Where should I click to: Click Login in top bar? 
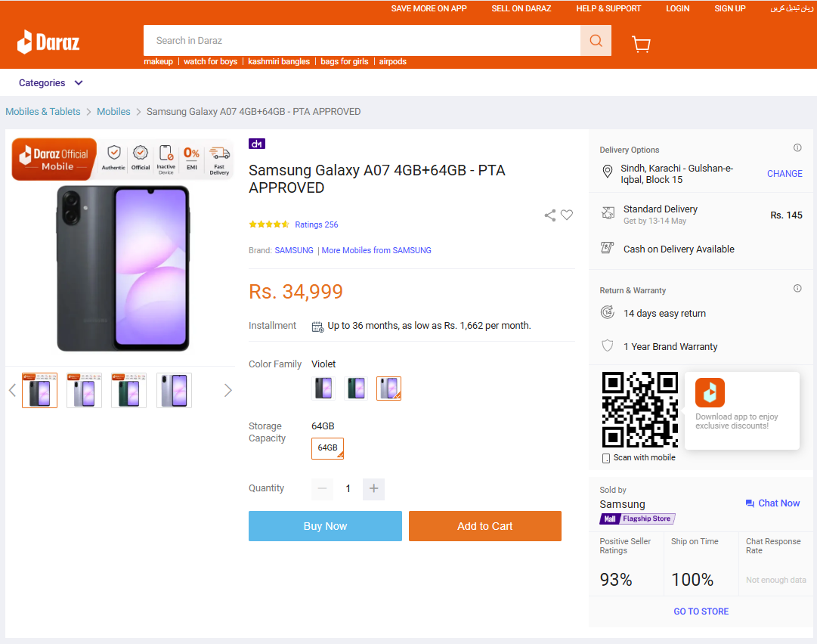point(677,8)
